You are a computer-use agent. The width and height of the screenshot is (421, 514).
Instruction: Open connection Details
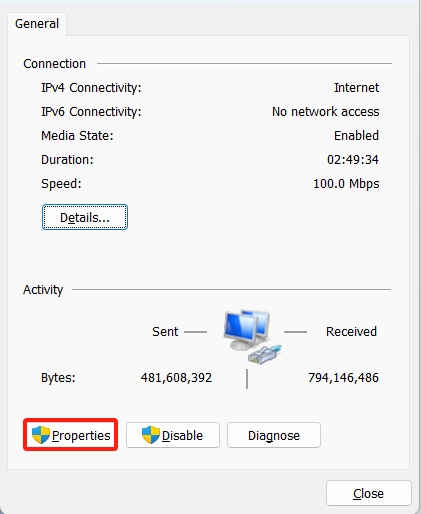pos(85,217)
